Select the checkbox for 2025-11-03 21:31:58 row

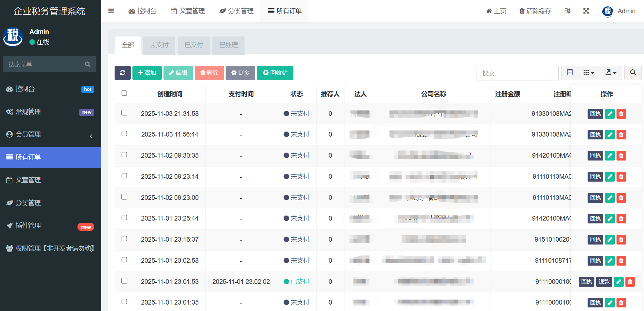tap(124, 113)
